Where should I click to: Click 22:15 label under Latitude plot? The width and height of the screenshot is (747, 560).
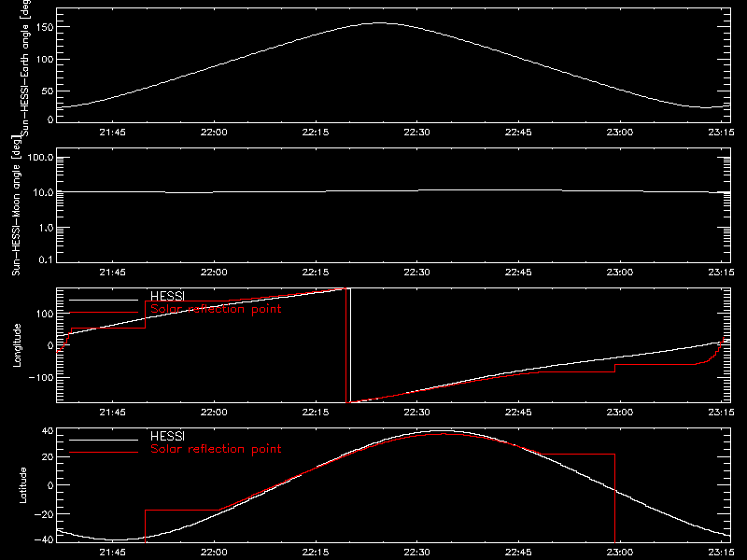[316, 553]
